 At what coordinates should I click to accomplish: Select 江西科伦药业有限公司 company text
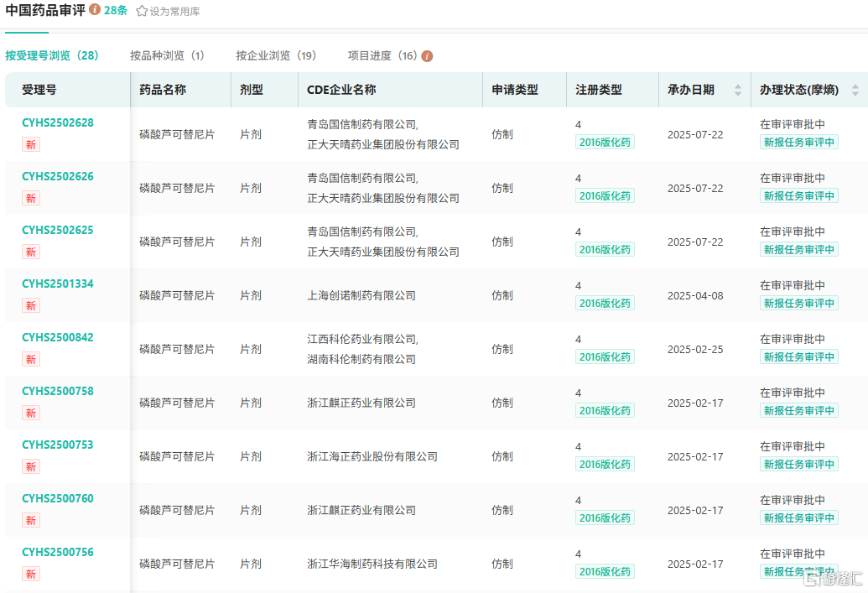pyautogui.click(x=362, y=339)
